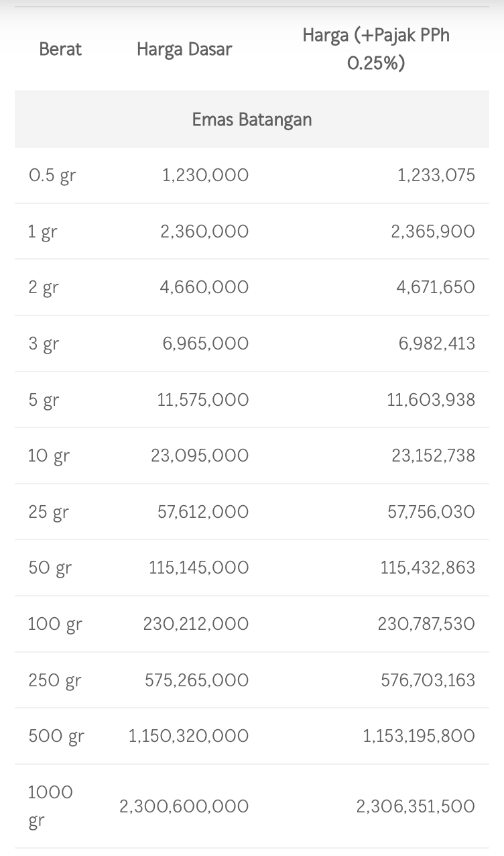
Task: Click taxed price 1,153,195,800
Action: [x=419, y=736]
